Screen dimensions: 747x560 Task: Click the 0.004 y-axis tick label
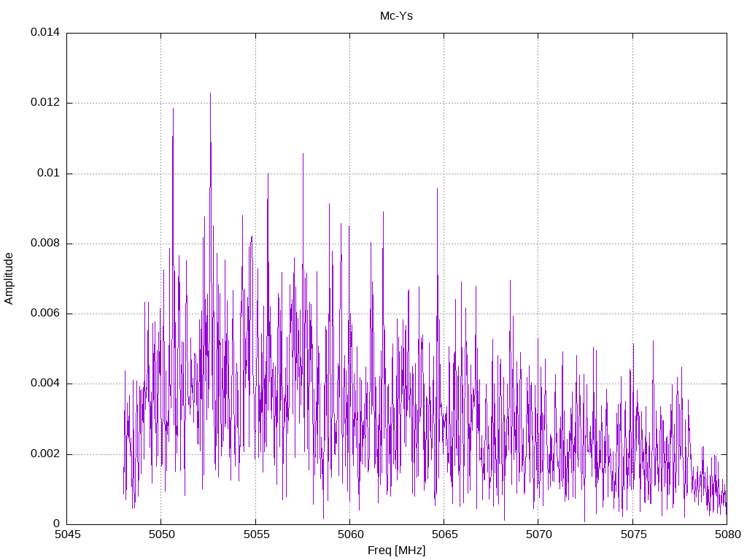pyautogui.click(x=45, y=384)
